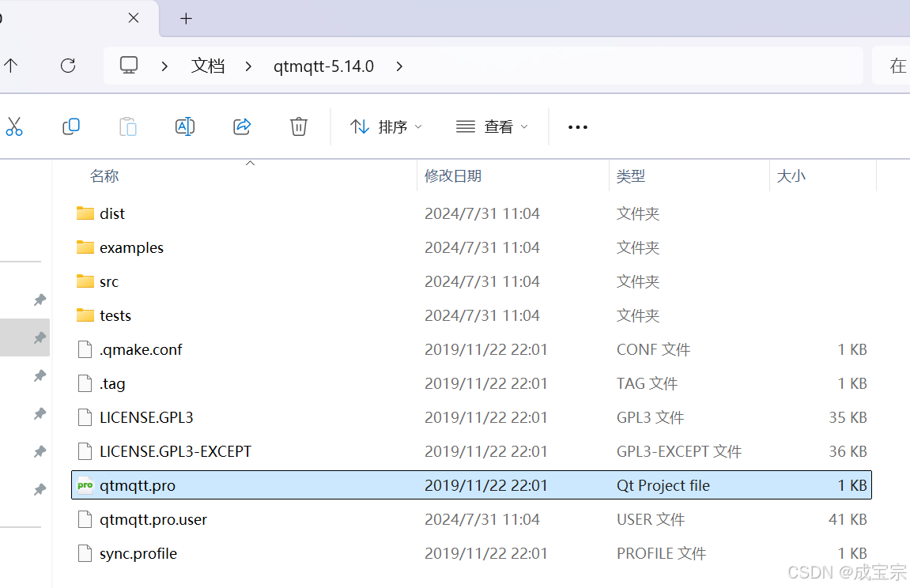Add a new Explorer tab

[186, 19]
